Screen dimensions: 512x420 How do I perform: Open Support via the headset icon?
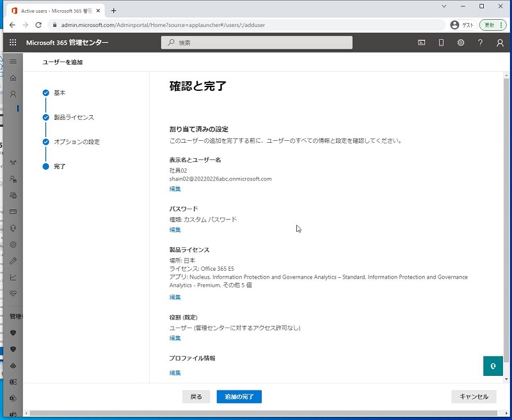coord(13,228)
